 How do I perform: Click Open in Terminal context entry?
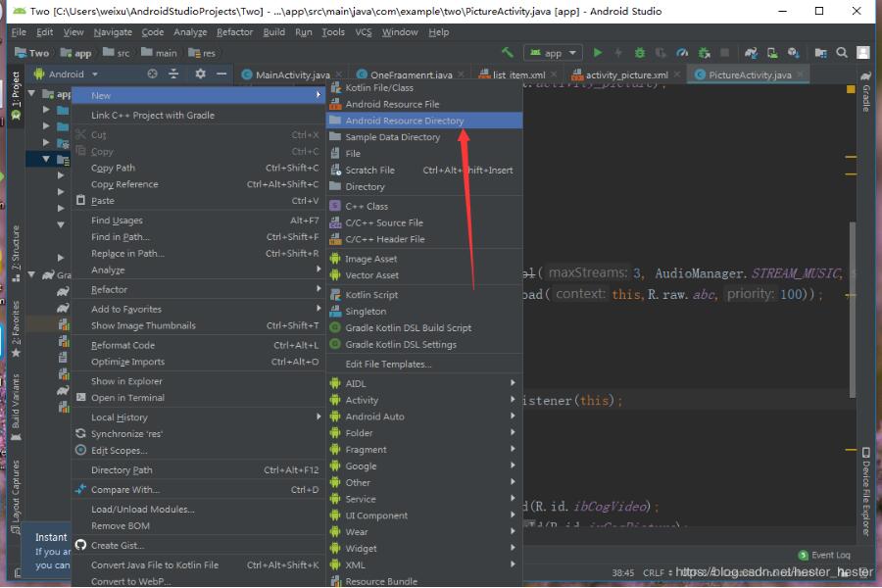pyautogui.click(x=199, y=397)
